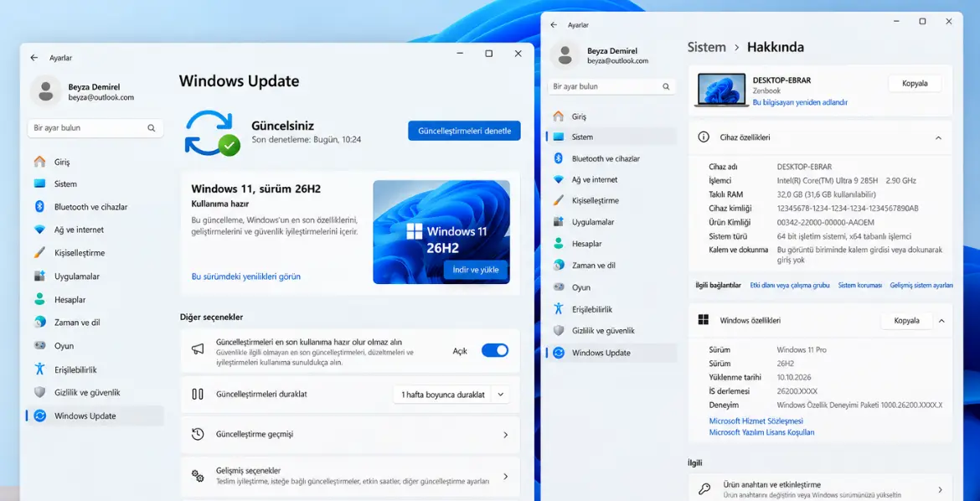Screen dimensions: 980x501
Task: Click the back arrow in the Hakkında window
Action: (x=553, y=24)
